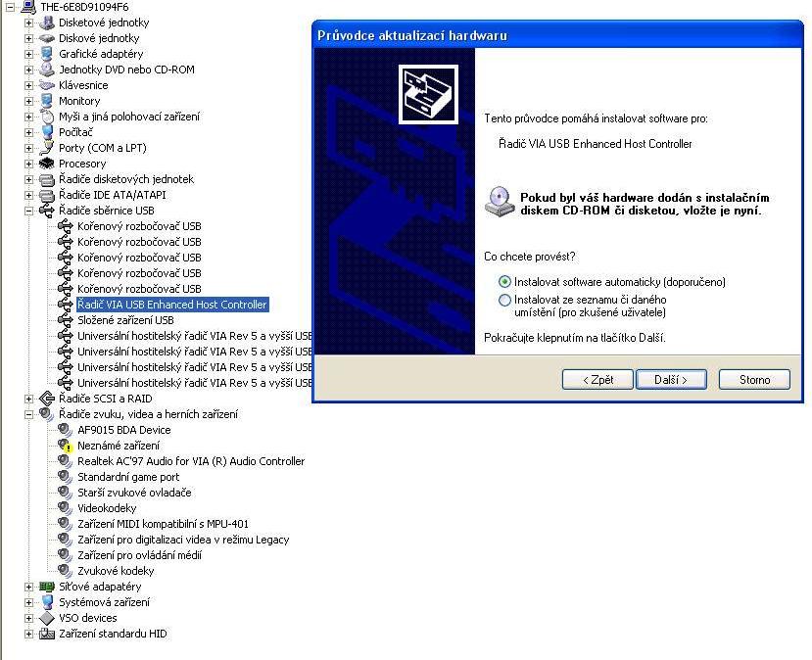Click the Řadiče IDE ATA/ATAPI icon
The width and height of the screenshot is (812, 660).
click(47, 195)
